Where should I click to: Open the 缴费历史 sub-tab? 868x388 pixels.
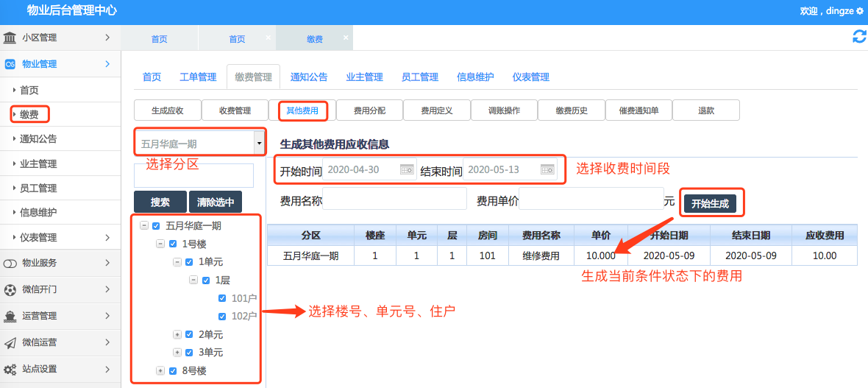(572, 110)
